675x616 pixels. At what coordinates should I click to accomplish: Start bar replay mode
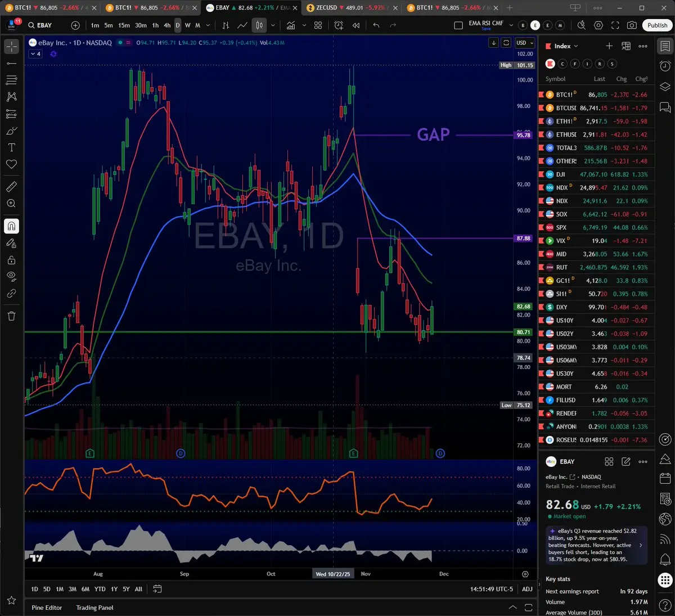click(356, 25)
